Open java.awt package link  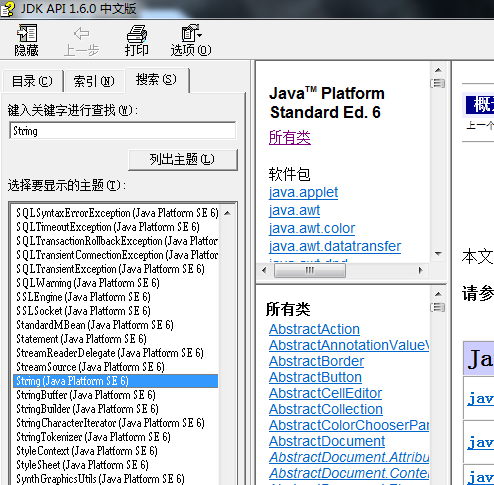tap(294, 210)
